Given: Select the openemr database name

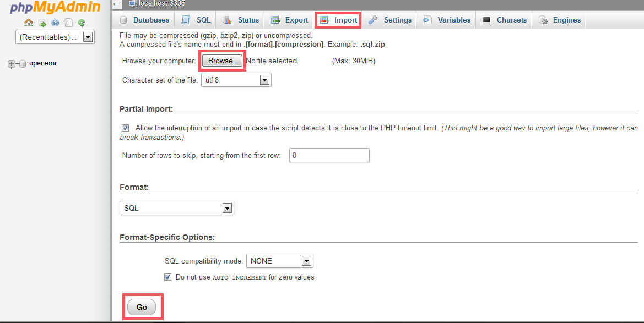Looking at the screenshot, I should pos(43,63).
